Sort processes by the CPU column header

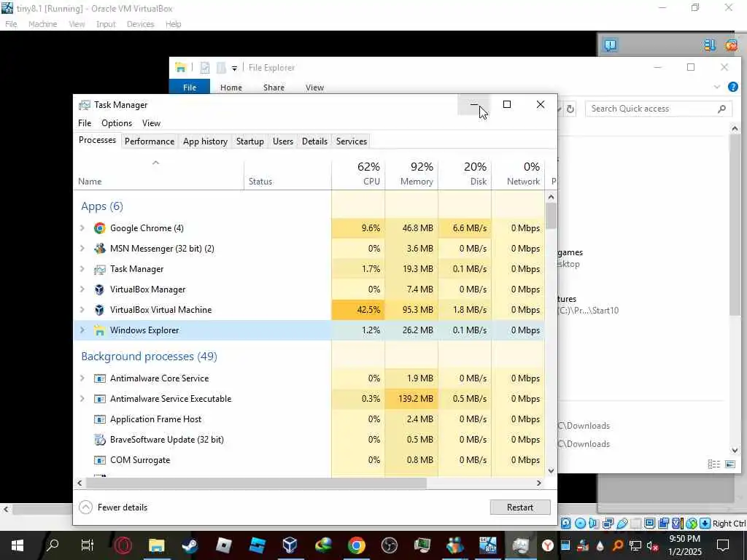[x=358, y=174]
